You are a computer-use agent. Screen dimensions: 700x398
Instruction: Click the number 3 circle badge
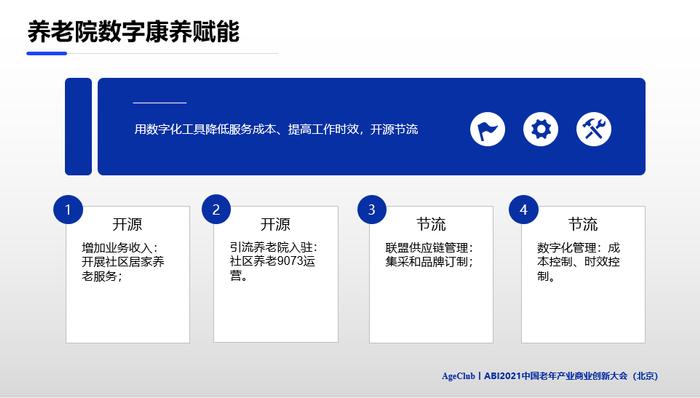coord(372,209)
